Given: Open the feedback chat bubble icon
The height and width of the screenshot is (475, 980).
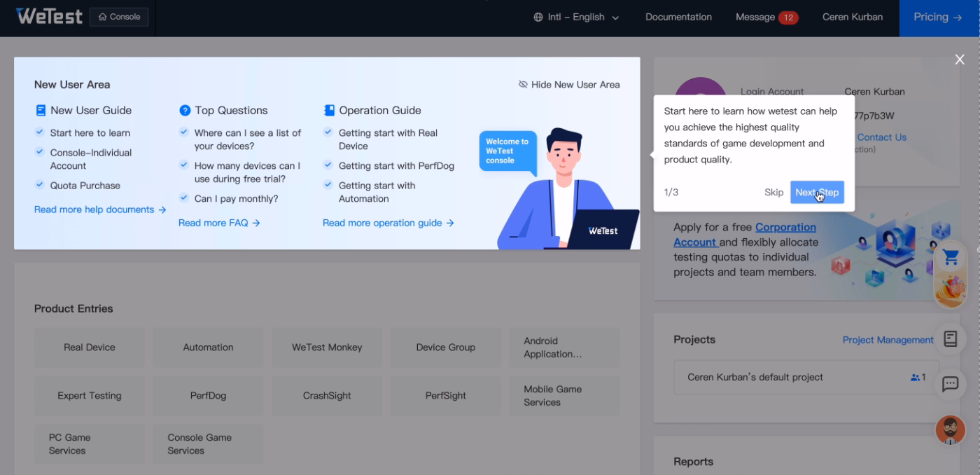Looking at the screenshot, I should 950,385.
